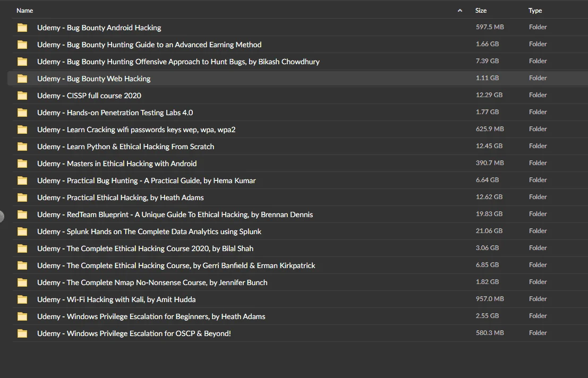Select Bug Bounty Hunting Guide Advanced Earning name
This screenshot has height=378, width=588.
149,45
